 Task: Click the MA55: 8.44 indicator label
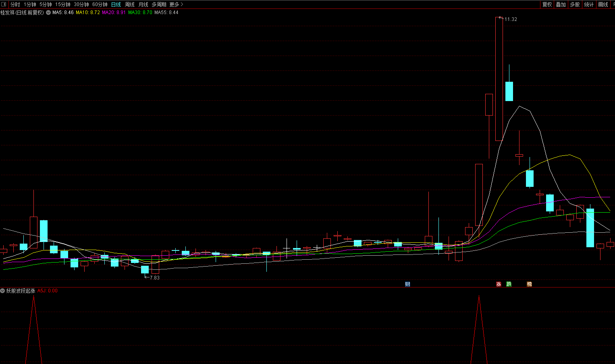click(166, 12)
